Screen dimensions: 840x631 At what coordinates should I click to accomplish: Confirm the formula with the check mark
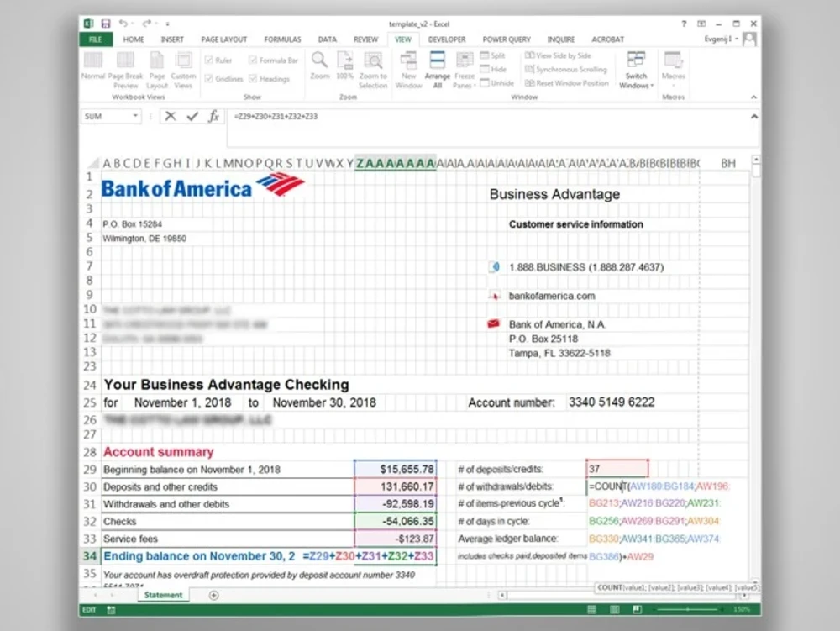[192, 116]
